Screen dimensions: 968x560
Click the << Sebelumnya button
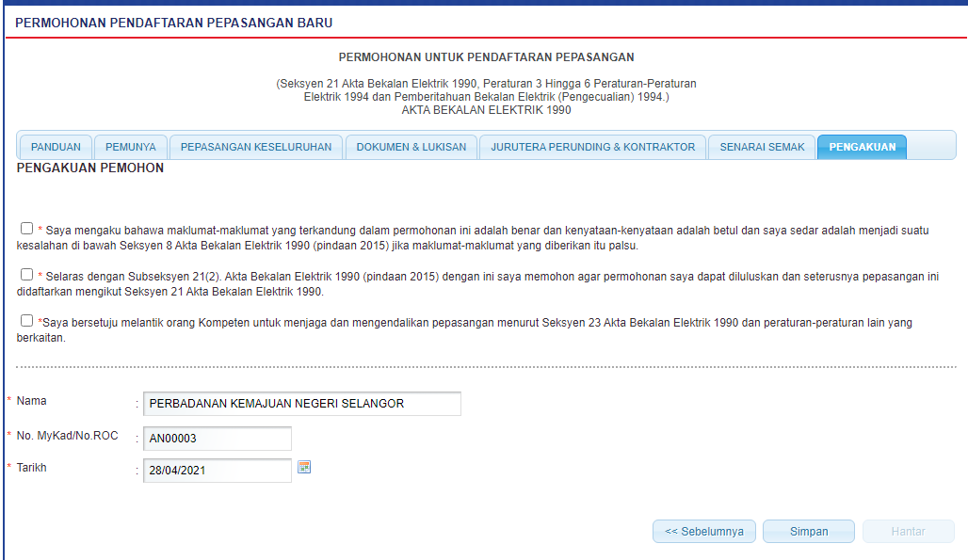(x=704, y=532)
